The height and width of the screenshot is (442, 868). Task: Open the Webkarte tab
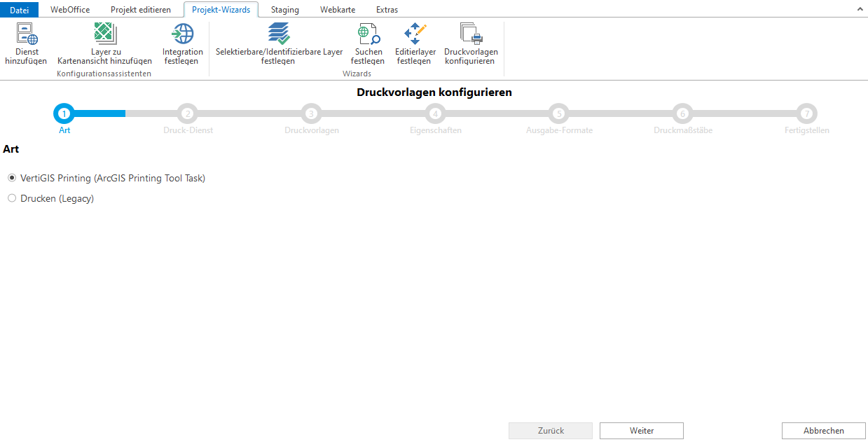pos(337,10)
